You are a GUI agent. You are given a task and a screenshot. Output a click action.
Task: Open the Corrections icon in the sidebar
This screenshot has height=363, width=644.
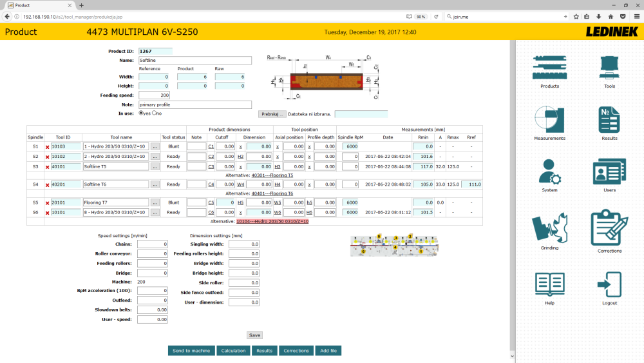[x=609, y=228]
